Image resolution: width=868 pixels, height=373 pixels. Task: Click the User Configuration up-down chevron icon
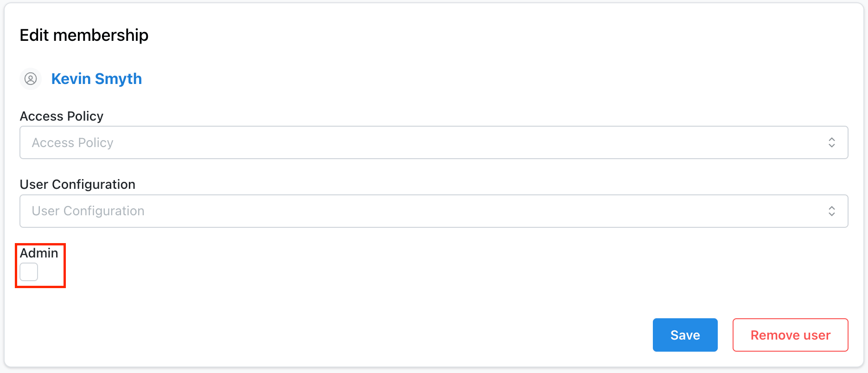coord(831,211)
